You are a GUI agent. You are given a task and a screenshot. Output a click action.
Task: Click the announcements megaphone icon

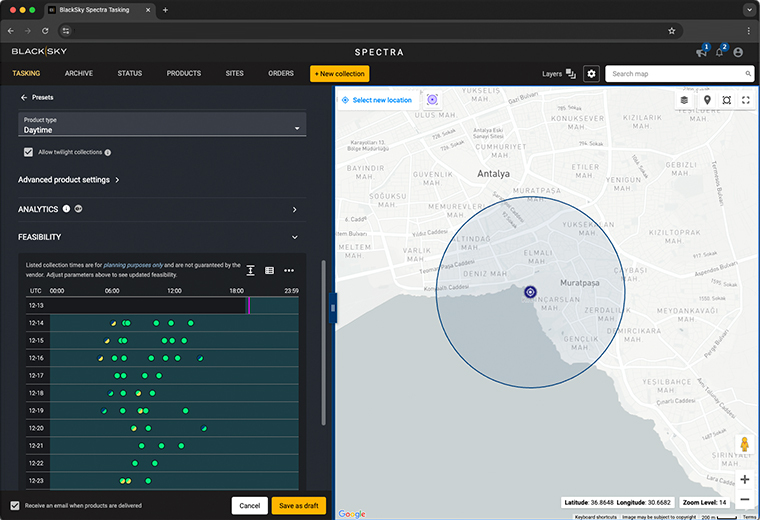pos(701,52)
